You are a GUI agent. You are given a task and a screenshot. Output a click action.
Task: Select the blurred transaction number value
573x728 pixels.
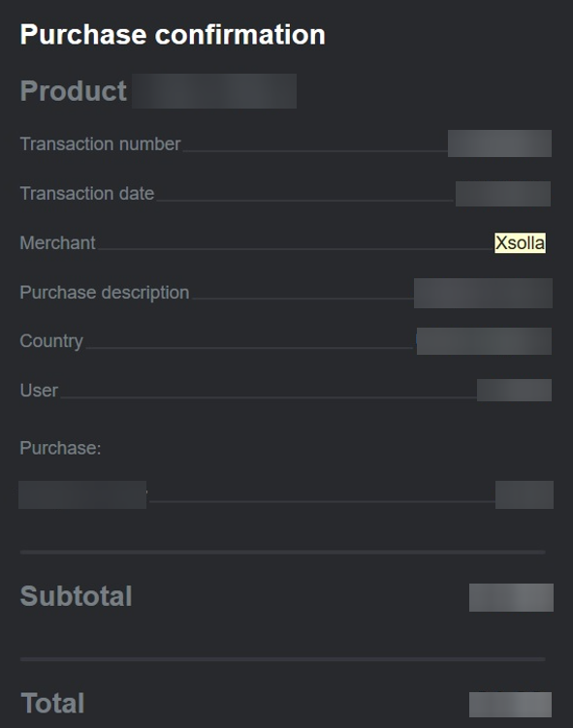[x=499, y=143]
